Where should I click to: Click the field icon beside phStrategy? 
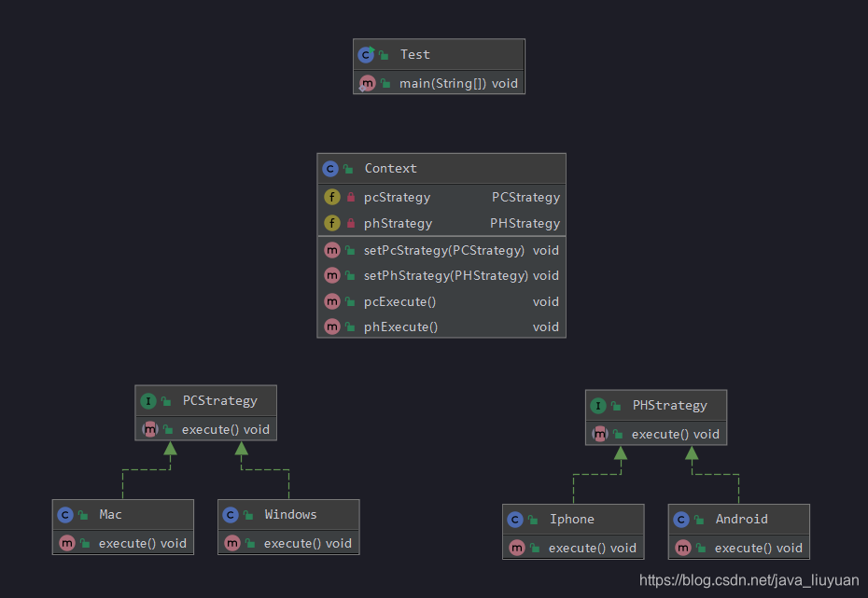[x=332, y=223]
